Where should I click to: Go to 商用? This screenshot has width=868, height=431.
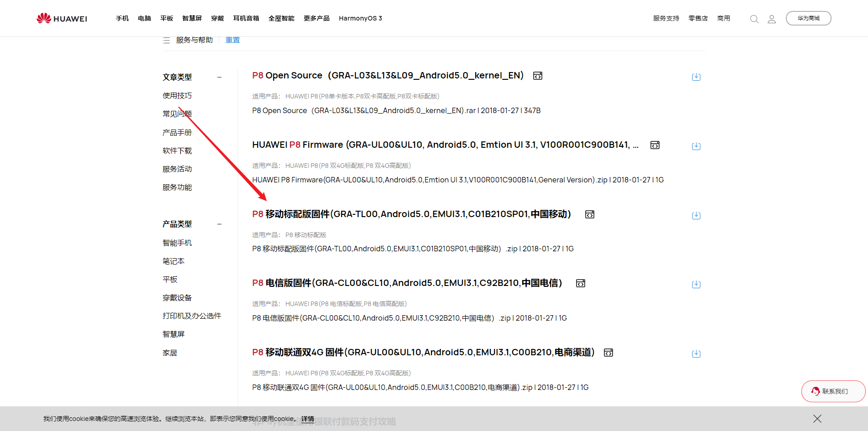coord(724,18)
